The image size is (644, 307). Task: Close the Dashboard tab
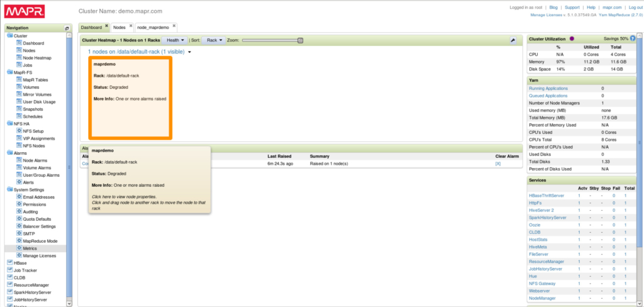click(106, 26)
